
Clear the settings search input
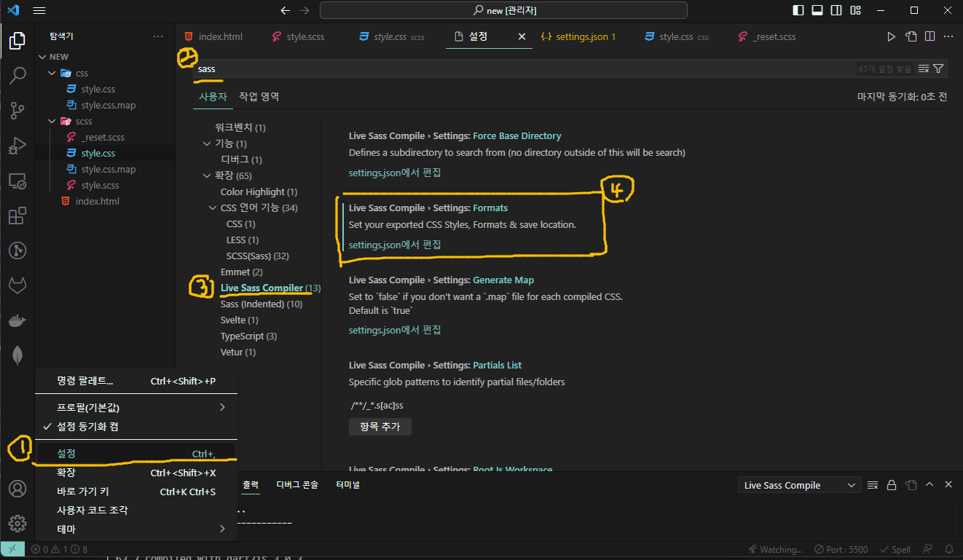pos(923,68)
